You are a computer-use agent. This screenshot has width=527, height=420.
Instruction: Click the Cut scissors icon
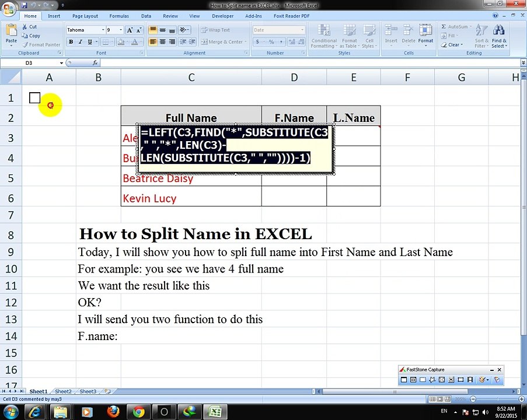25,27
